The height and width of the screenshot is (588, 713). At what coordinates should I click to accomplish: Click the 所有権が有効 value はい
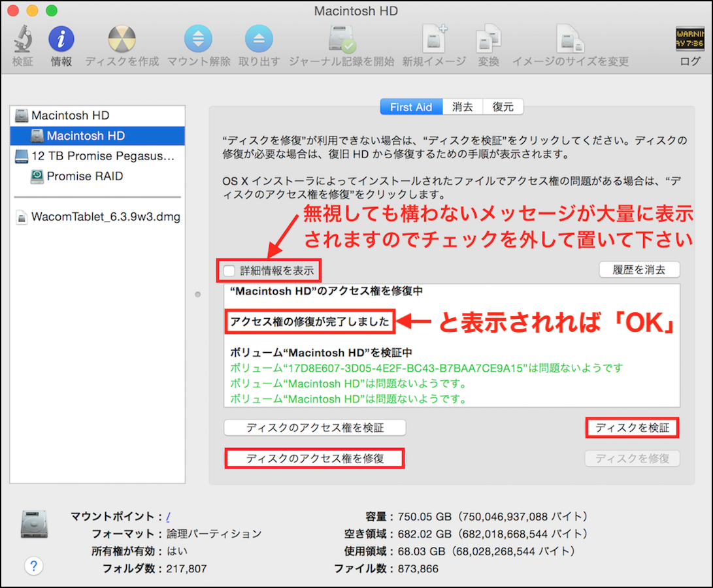coord(177,551)
